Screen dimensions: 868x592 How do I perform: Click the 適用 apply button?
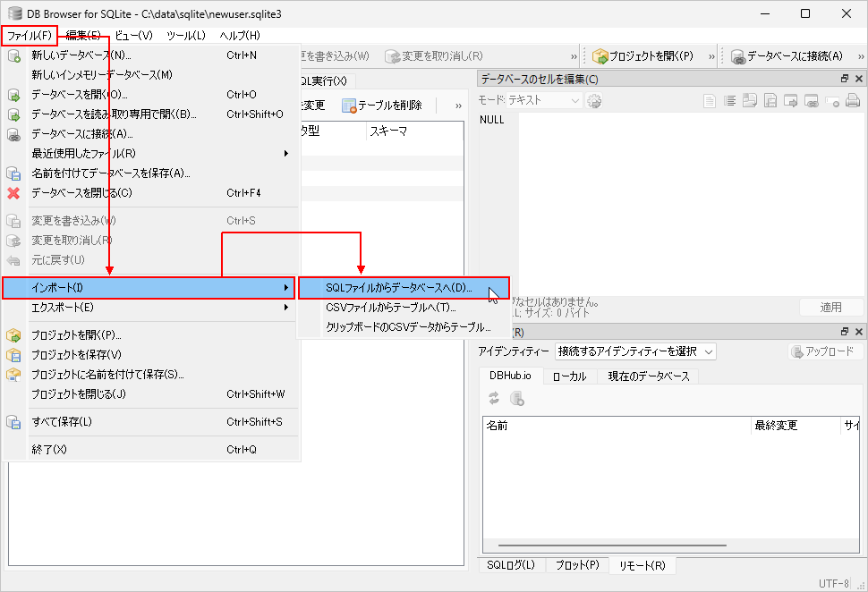coord(830,308)
